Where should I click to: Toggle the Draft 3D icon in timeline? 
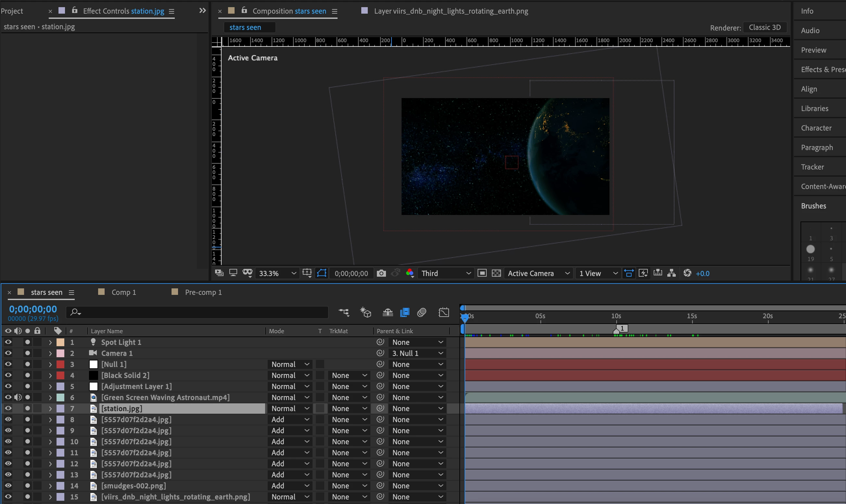[365, 312]
